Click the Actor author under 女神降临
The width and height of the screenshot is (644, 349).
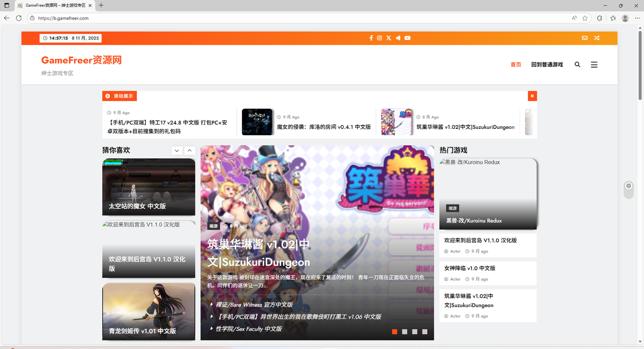coord(455,279)
